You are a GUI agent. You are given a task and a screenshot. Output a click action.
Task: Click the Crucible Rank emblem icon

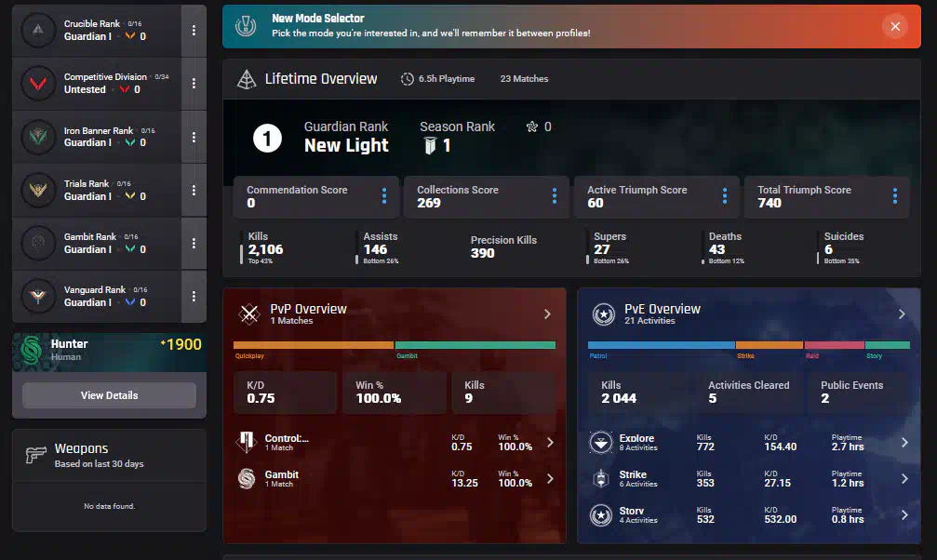coord(38,30)
